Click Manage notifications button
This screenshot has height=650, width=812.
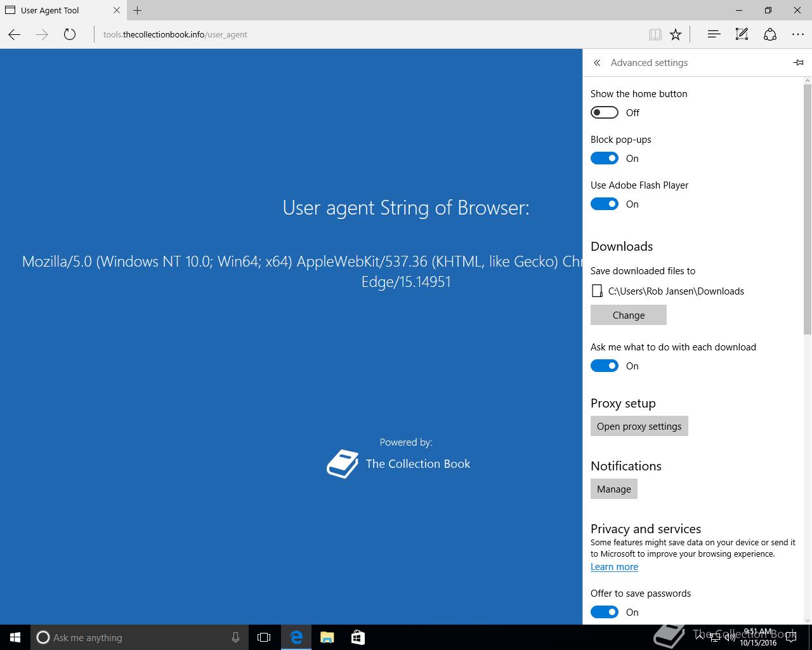614,489
